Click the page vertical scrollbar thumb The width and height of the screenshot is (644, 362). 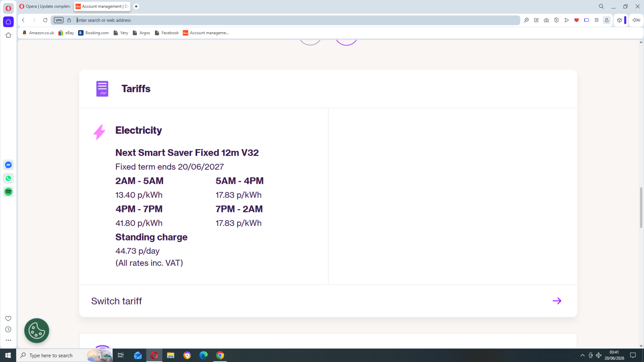pos(641,208)
